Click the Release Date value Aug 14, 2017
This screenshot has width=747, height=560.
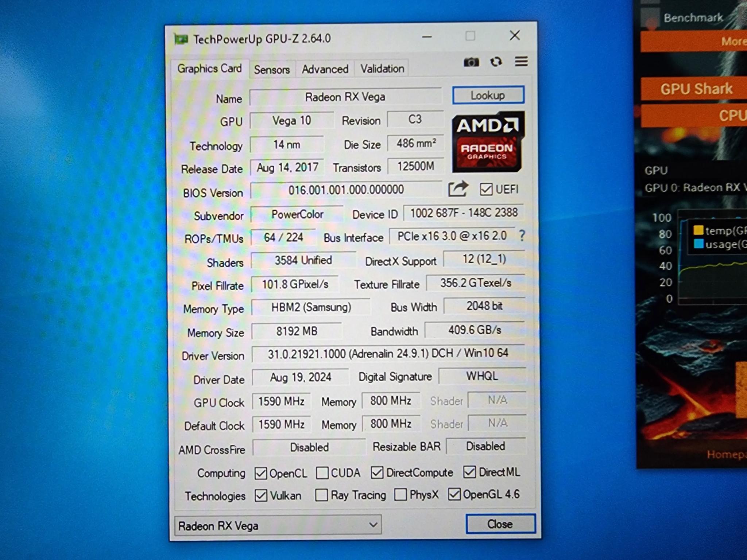tap(287, 168)
